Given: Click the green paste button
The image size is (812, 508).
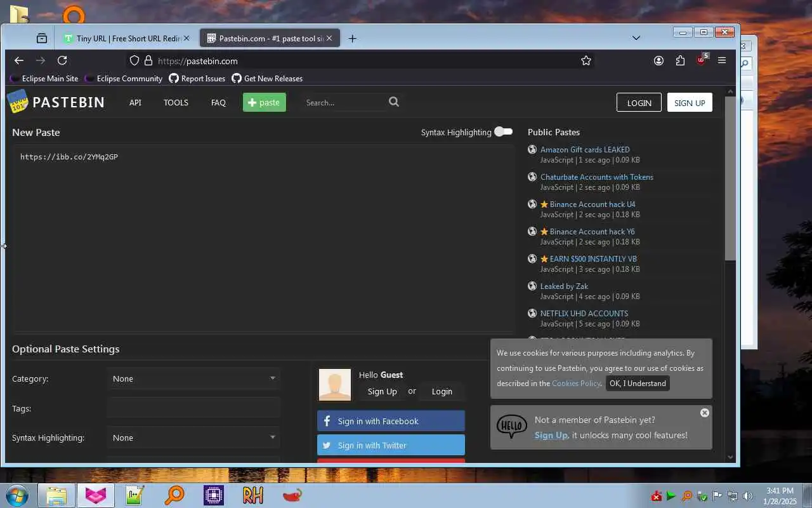Looking at the screenshot, I should point(265,102).
